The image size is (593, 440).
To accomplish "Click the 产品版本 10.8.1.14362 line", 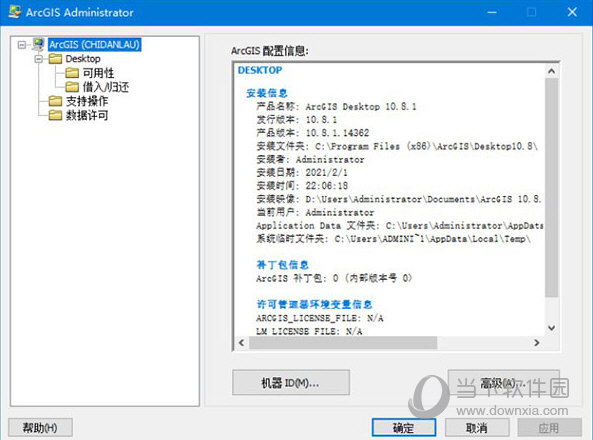I will coord(312,133).
